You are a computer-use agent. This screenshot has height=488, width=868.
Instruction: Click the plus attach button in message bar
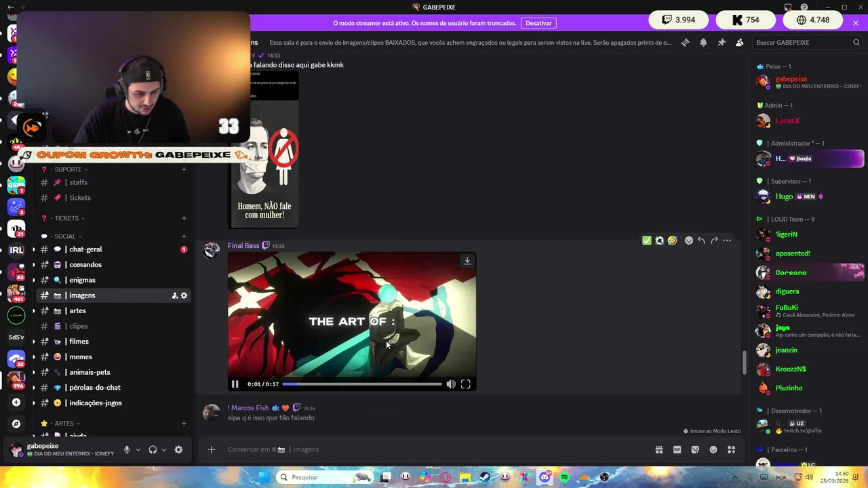212,449
